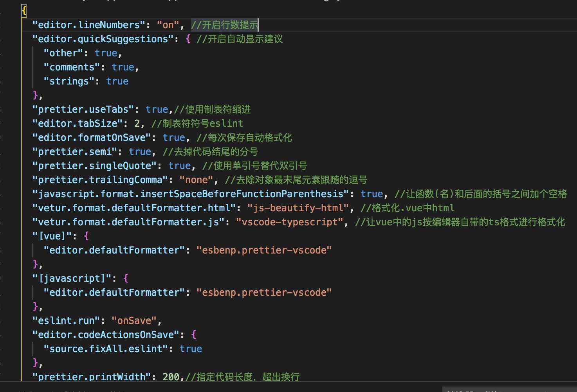Viewport: 577px width, 392px height.
Task: Click the insertSpaceBeforeFunctionParenthesis key
Action: (191, 194)
